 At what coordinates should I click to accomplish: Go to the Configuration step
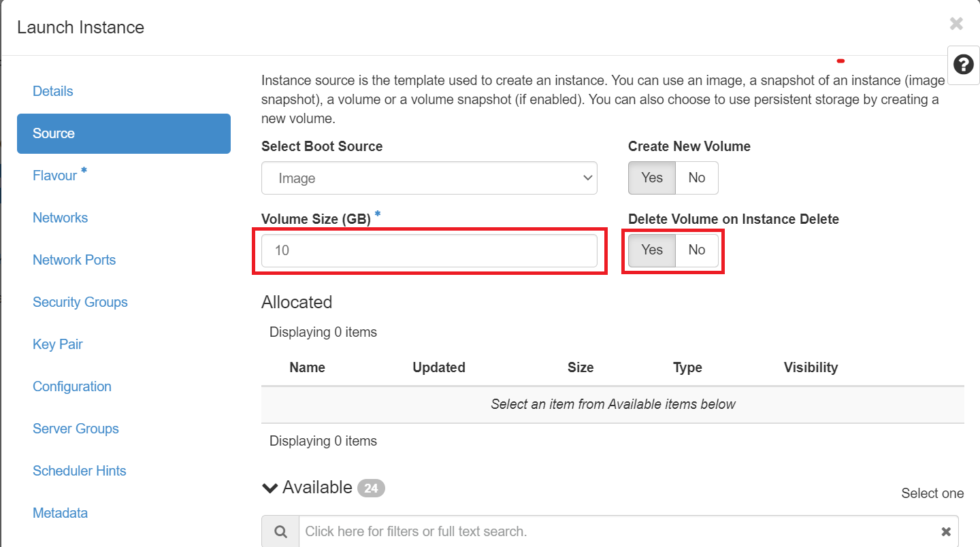pos(72,386)
